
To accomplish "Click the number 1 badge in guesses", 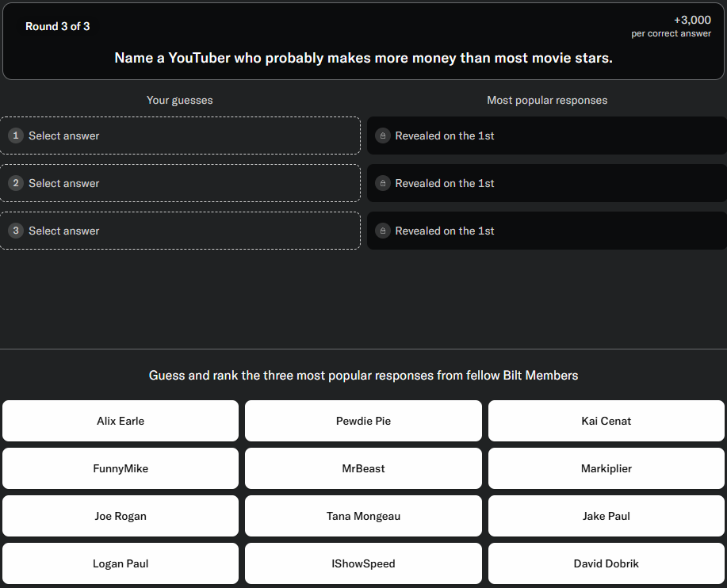I will [16, 136].
